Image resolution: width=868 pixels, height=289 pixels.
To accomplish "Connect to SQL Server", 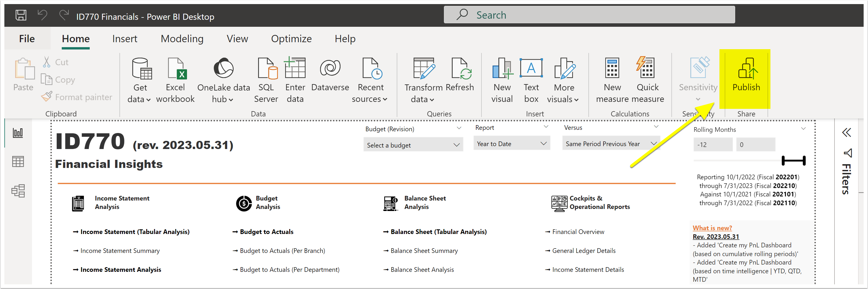I will click(x=266, y=80).
